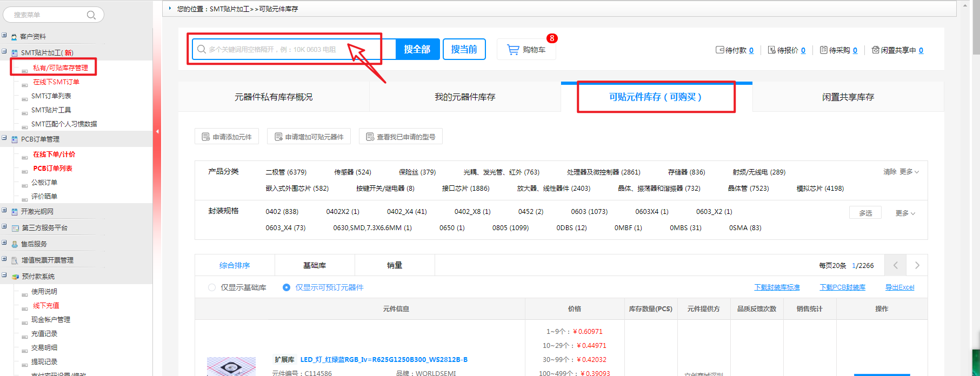
Task: Click the 闲置共享中 icon
Action: coord(875,50)
